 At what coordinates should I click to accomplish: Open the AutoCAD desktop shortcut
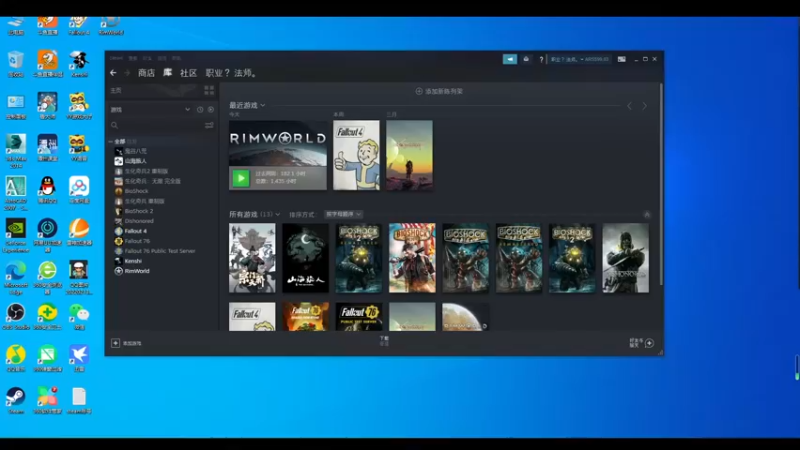(16, 194)
